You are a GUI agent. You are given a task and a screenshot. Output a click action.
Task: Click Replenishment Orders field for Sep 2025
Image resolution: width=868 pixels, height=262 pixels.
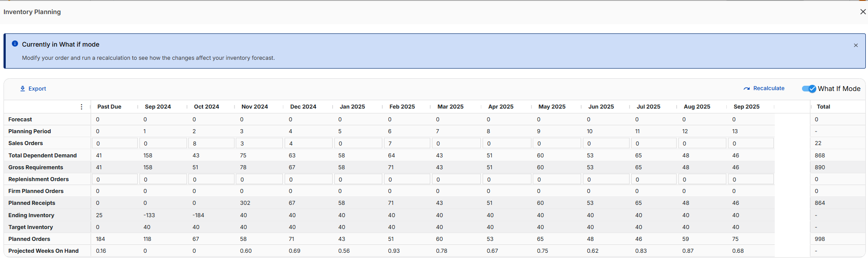pos(751,179)
